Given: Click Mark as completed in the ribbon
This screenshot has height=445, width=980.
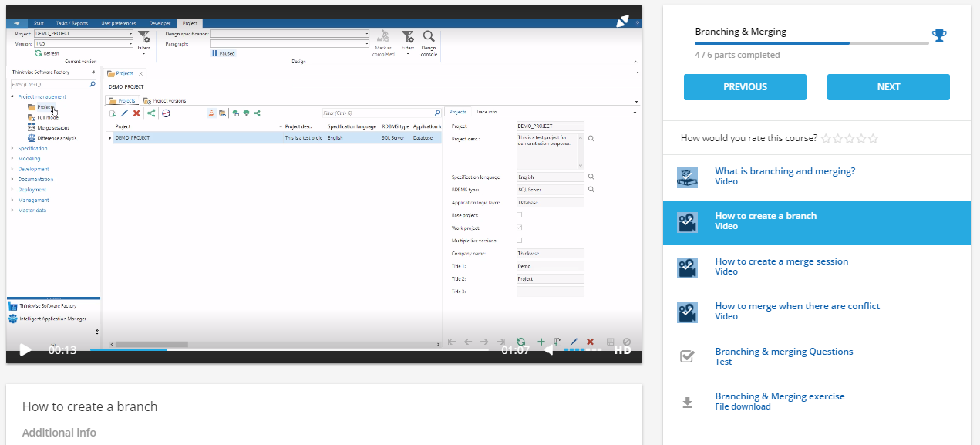Looking at the screenshot, I should tap(383, 44).
